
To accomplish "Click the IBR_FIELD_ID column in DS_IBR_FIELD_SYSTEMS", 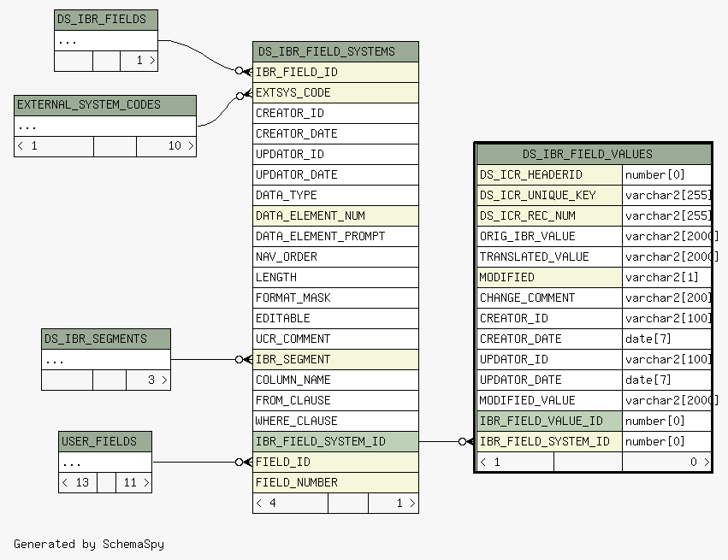I will coord(335,72).
